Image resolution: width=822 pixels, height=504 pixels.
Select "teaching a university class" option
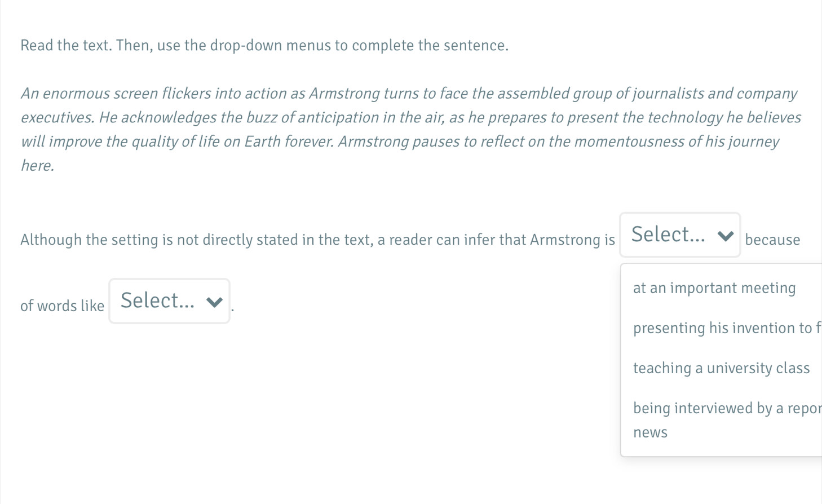(x=721, y=368)
